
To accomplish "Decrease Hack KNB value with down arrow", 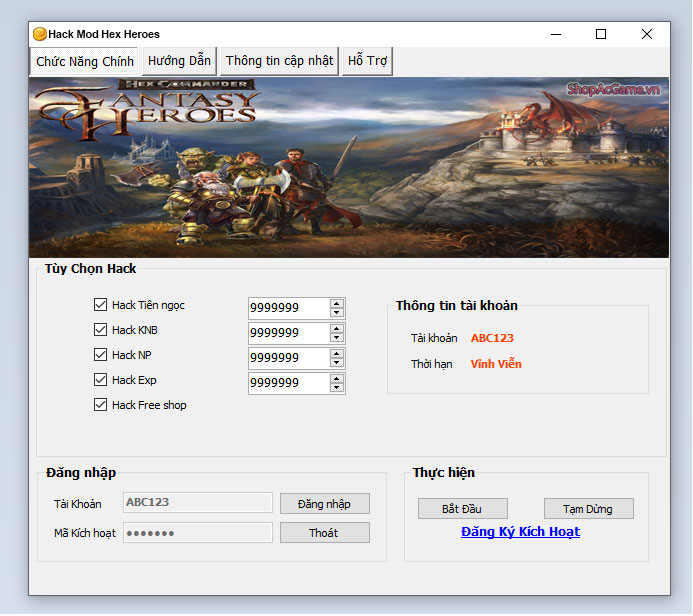I will pos(337,338).
